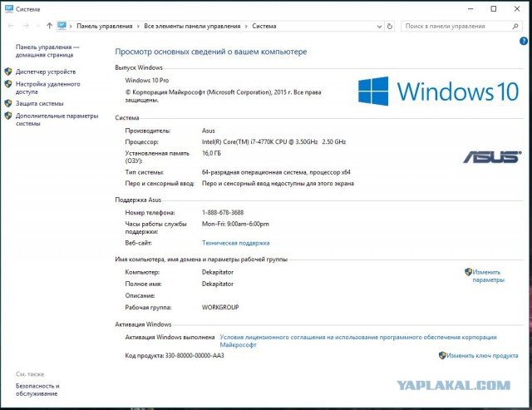This screenshot has height=410, width=532.
Task: Click the Windows 10 logo
Action: pyautogui.click(x=438, y=91)
